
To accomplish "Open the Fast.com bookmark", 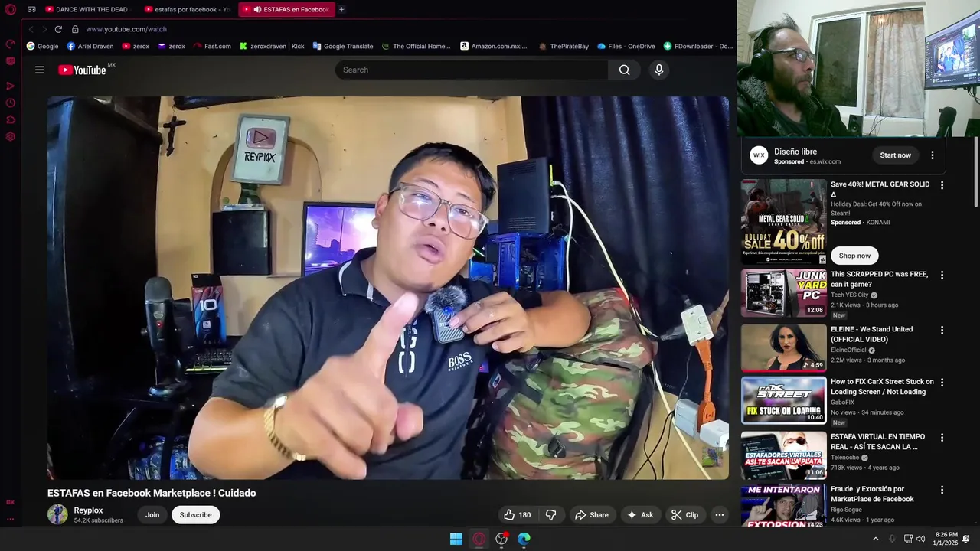I will (212, 46).
